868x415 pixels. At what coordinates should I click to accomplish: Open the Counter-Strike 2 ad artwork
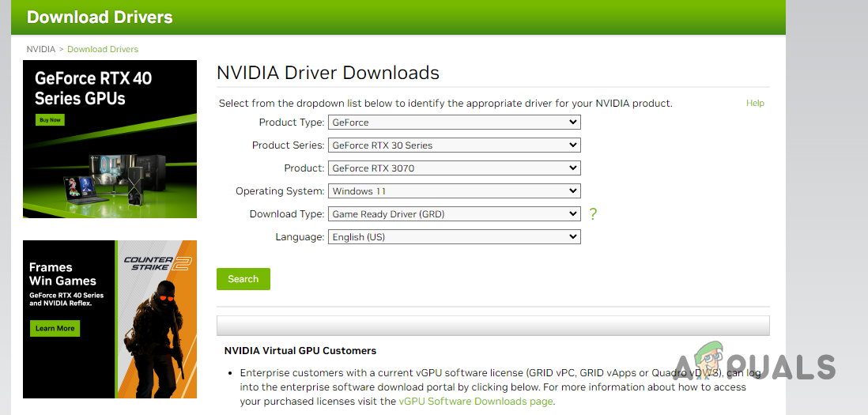pyautogui.click(x=156, y=319)
